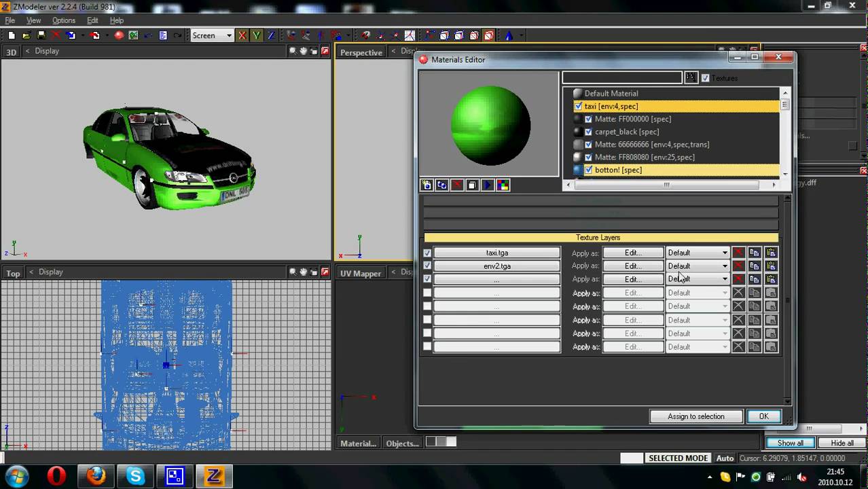This screenshot has width=868, height=489.
Task: Open Apply as dropdown for taxi.tga layer
Action: [x=698, y=253]
